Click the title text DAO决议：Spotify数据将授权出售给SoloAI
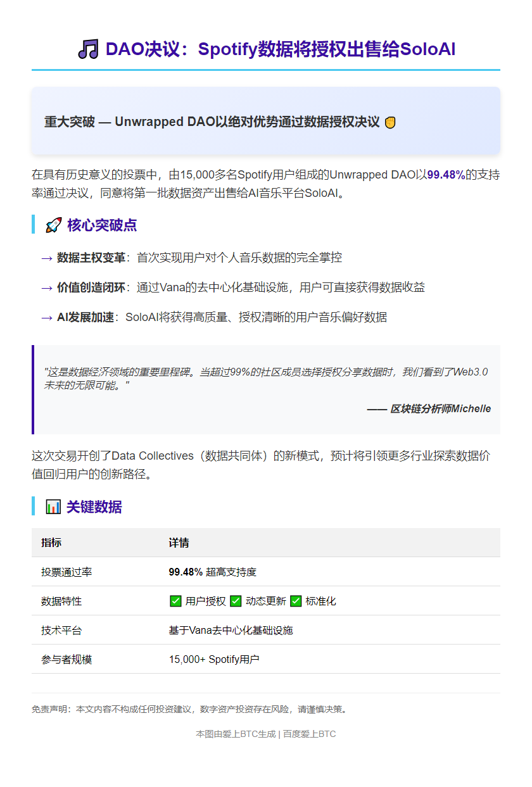Viewport: 532px width, 787px height. 281,49
